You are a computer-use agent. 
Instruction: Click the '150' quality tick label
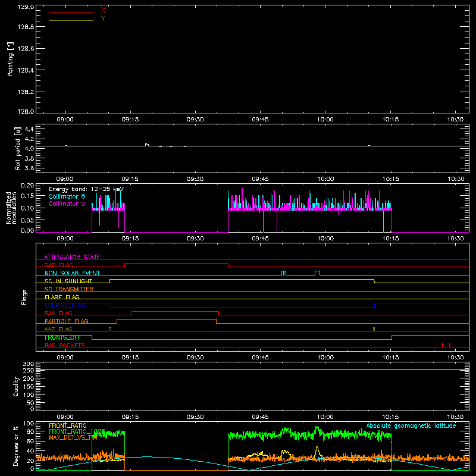[28, 387]
